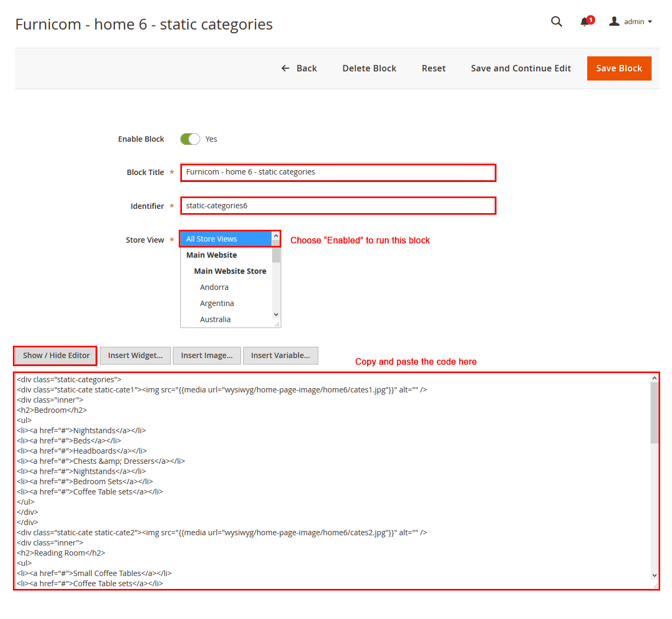Click the Back arrow icon
The width and height of the screenshot is (672, 619).
click(x=286, y=68)
